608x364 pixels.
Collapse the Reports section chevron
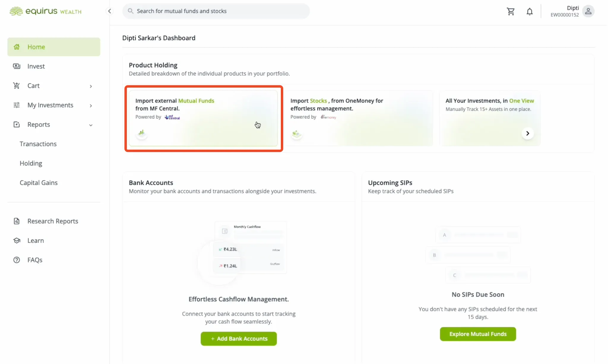[91, 125]
